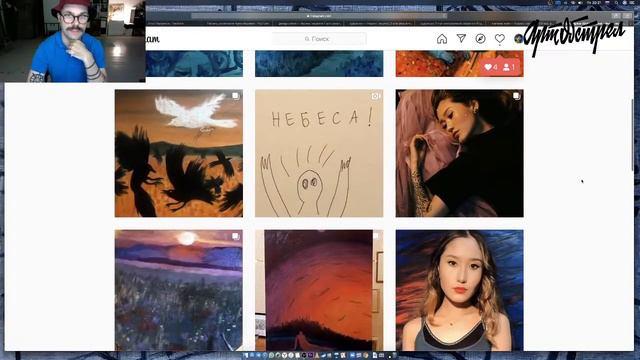The image size is (640, 360).
Task: Open the photo of woman lying in black shirt
Action: pyautogui.click(x=460, y=153)
